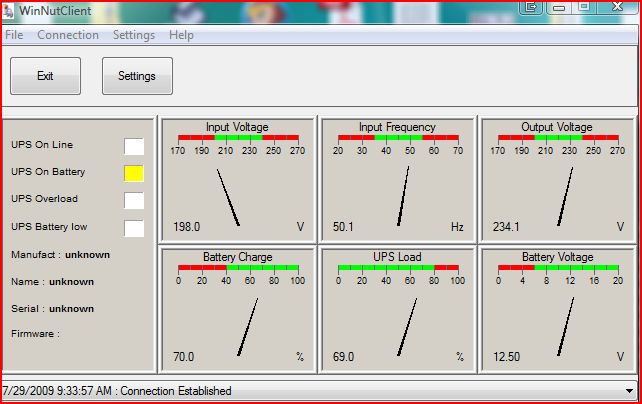Click the Input Frequency gauge
The height and width of the screenshot is (404, 642).
(397, 180)
